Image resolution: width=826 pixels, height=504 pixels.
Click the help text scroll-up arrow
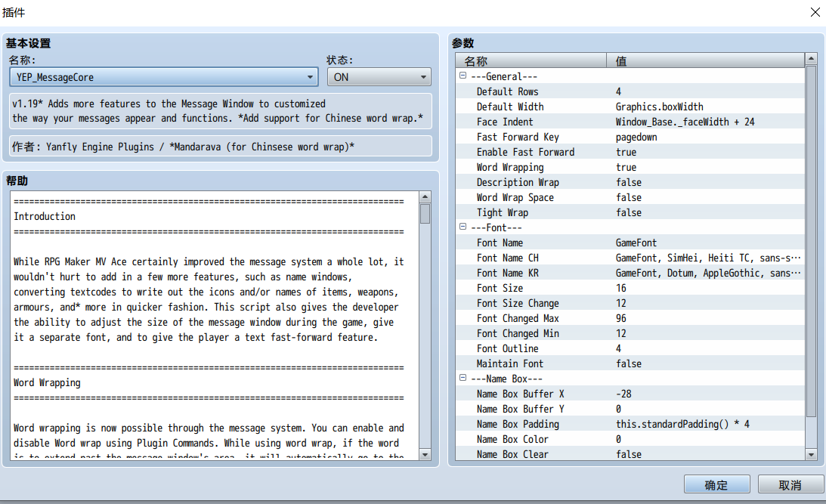click(x=425, y=197)
